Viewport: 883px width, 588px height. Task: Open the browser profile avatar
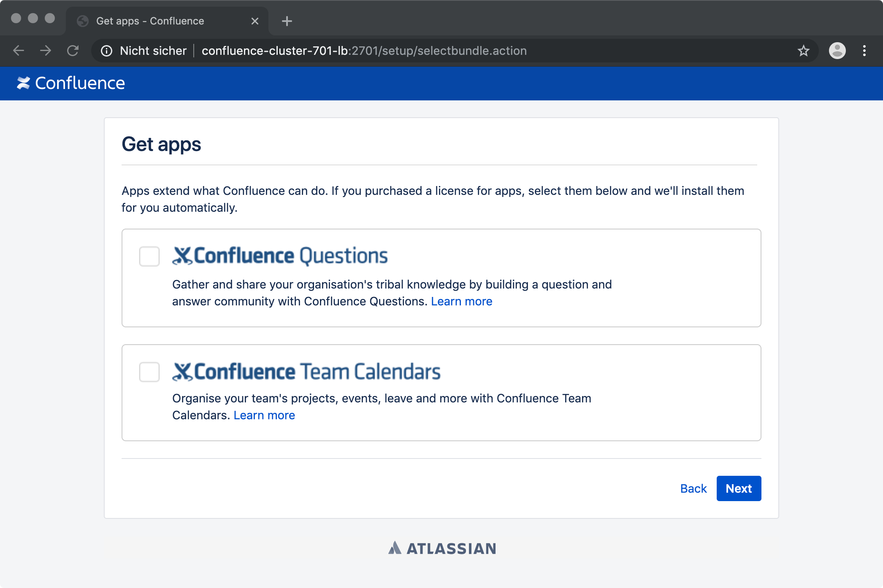tap(837, 51)
